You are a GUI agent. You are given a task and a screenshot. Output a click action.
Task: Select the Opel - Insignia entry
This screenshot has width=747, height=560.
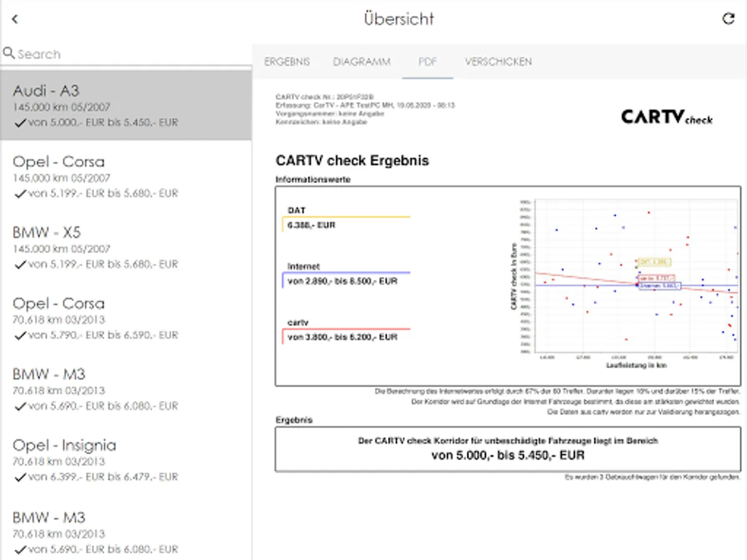126,460
